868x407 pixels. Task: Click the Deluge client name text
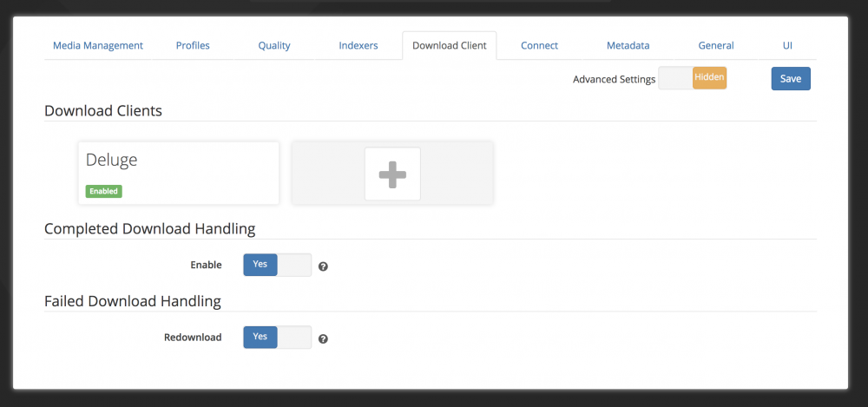[x=111, y=160]
